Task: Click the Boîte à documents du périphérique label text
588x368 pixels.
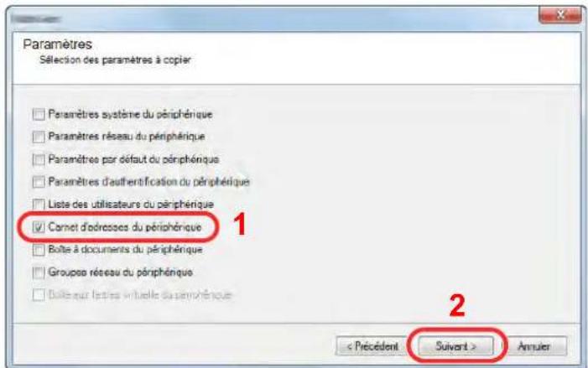Action: coord(125,250)
